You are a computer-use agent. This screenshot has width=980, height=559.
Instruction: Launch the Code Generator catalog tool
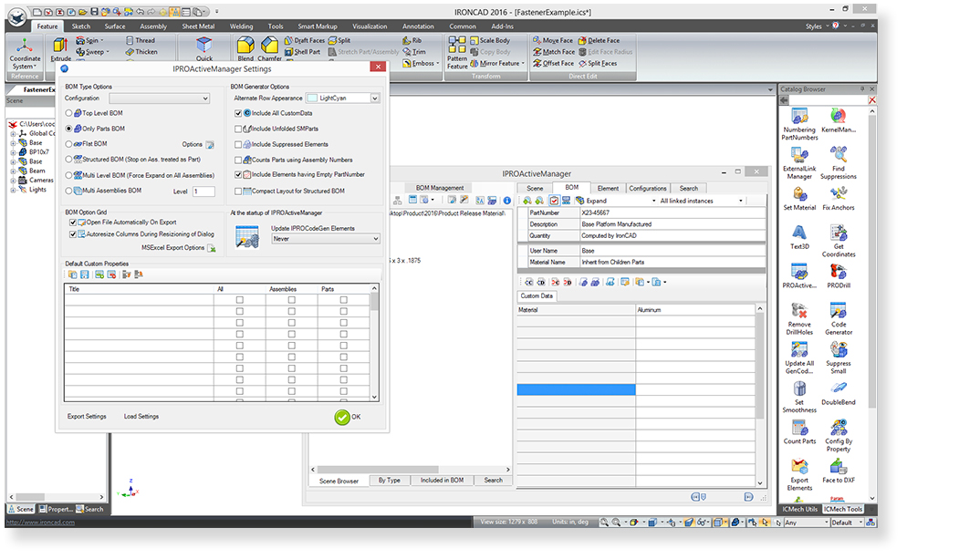click(838, 311)
